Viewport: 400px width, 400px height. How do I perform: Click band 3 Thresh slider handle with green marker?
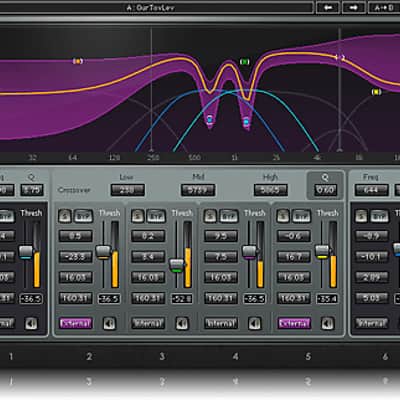(177, 266)
